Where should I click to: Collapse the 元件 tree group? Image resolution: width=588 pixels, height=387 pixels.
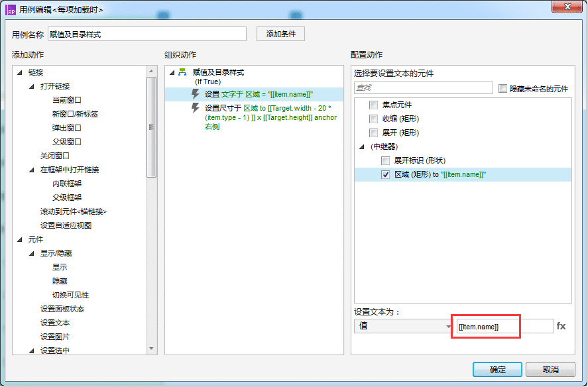[20, 239]
